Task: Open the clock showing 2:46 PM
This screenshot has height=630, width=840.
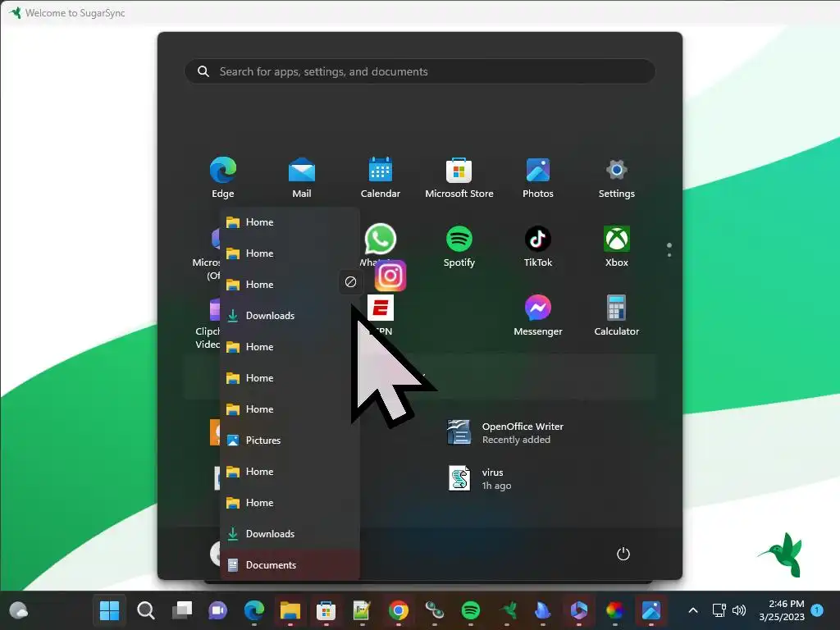Action: [782, 610]
